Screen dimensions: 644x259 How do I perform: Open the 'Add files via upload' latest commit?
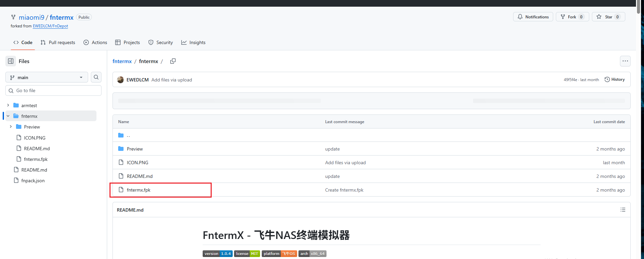point(172,80)
